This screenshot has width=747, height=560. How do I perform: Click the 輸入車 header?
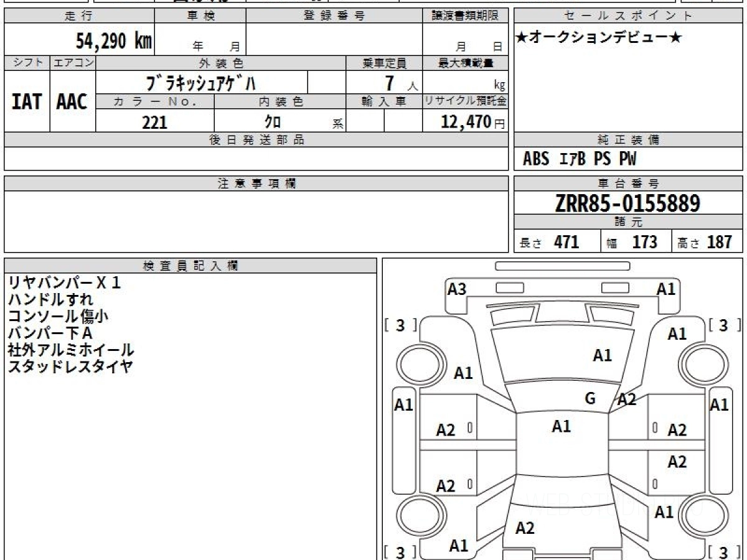point(384,101)
